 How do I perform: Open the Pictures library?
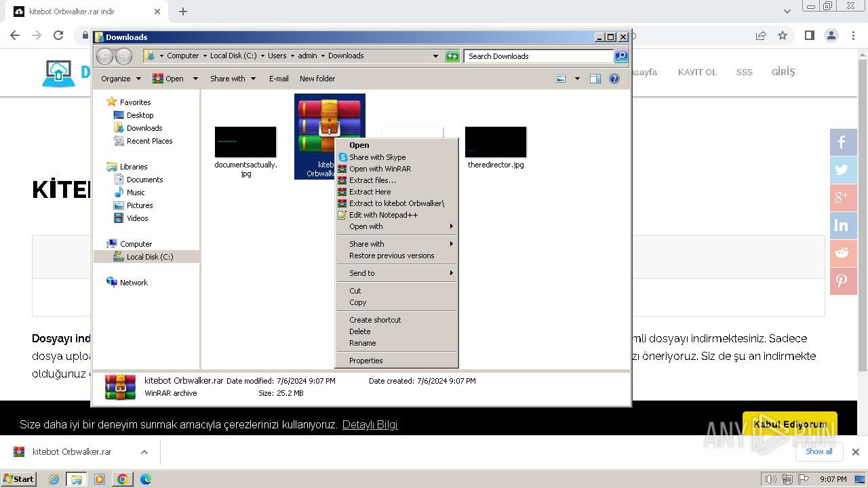140,205
